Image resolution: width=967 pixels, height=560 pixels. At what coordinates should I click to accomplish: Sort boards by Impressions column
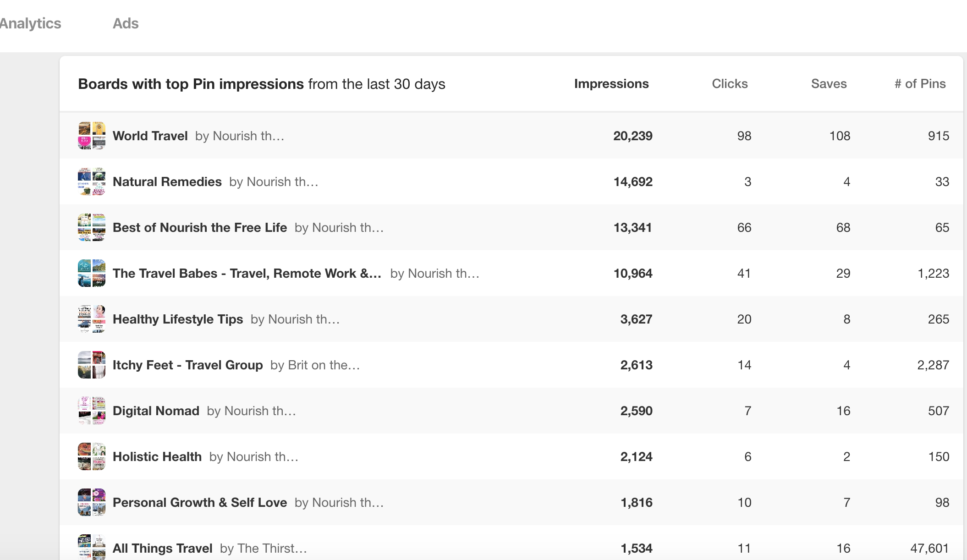pyautogui.click(x=611, y=84)
